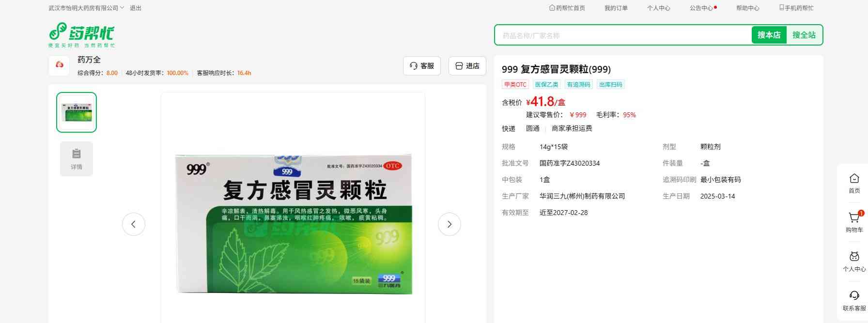Open 公告中心 in top menu
This screenshot has width=868, height=323.
(701, 8)
